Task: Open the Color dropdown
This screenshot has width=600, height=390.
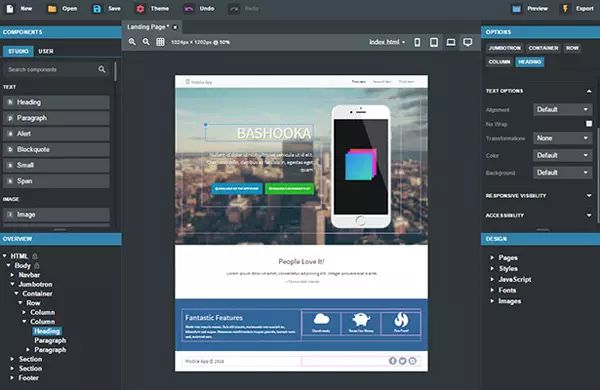Action: [x=562, y=155]
